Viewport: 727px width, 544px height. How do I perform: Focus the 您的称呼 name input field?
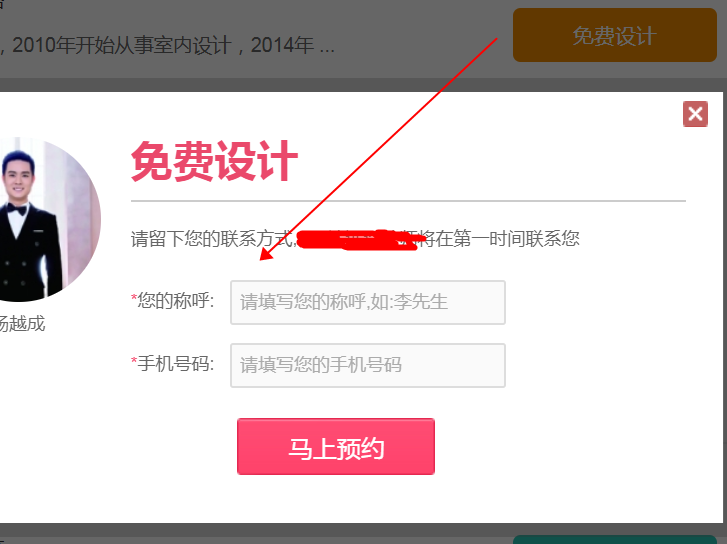[368, 302]
